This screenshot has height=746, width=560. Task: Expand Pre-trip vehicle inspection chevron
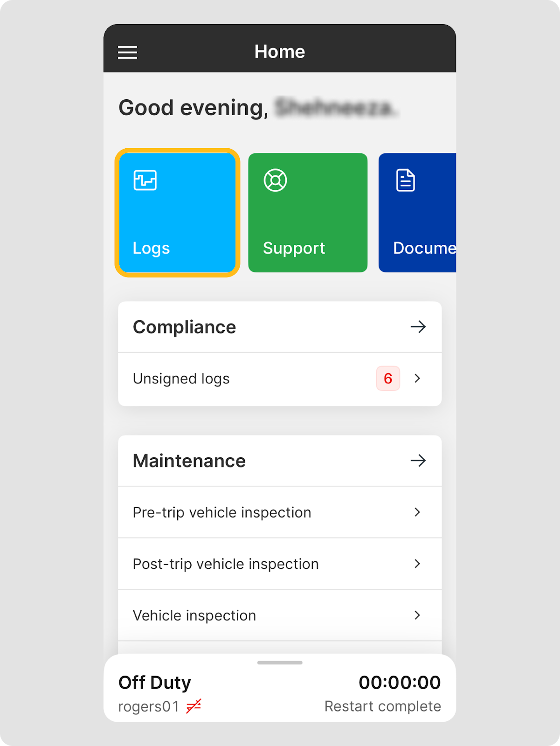[x=417, y=512]
